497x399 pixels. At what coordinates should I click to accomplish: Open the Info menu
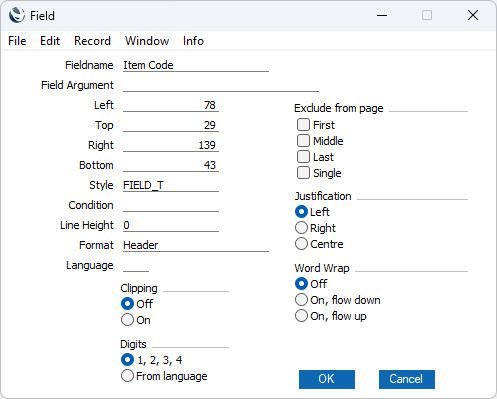pos(193,41)
